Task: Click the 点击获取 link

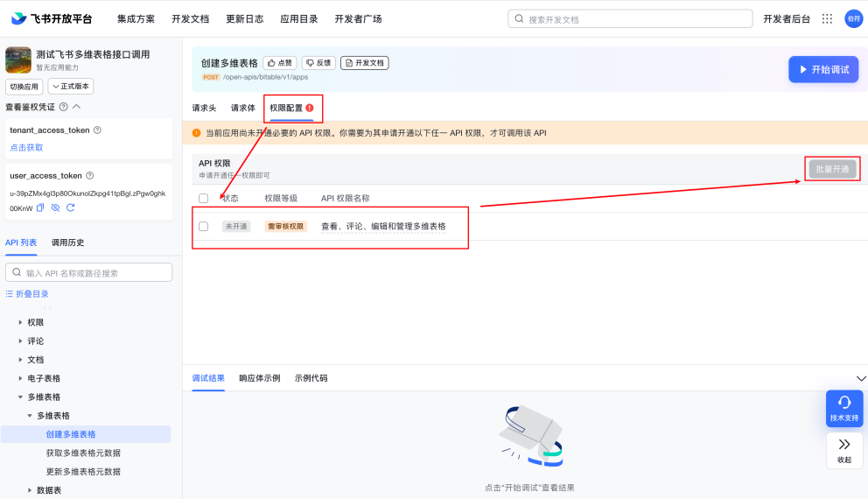Action: pos(26,147)
